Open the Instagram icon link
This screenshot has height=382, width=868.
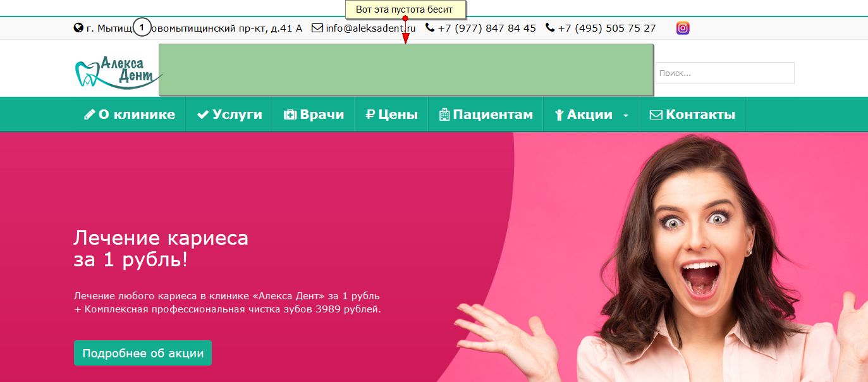(x=683, y=28)
